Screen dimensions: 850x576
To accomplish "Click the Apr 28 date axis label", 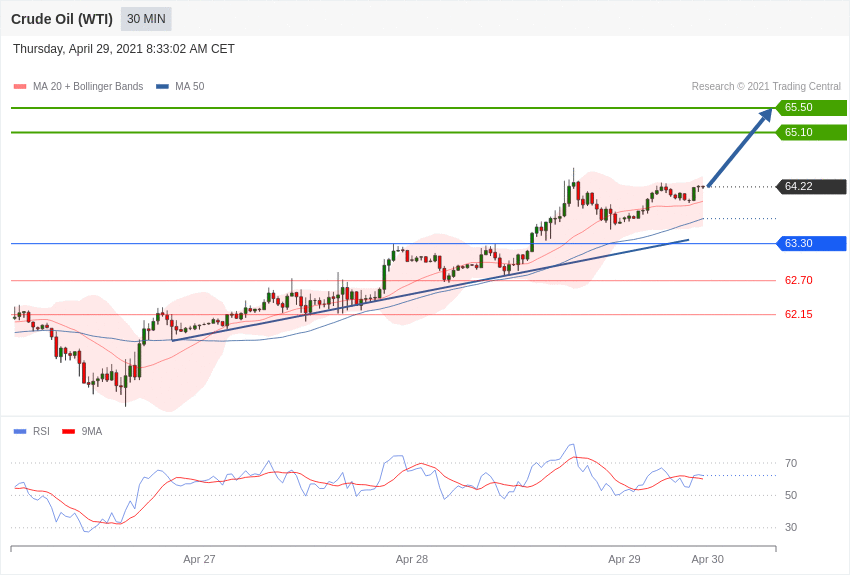I will click(x=412, y=559).
